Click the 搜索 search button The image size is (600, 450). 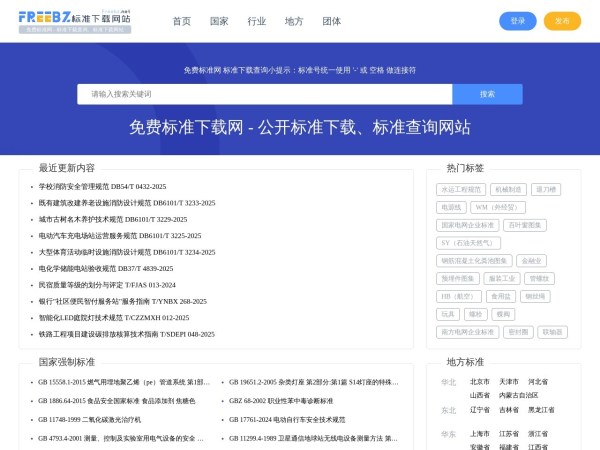pyautogui.click(x=487, y=94)
